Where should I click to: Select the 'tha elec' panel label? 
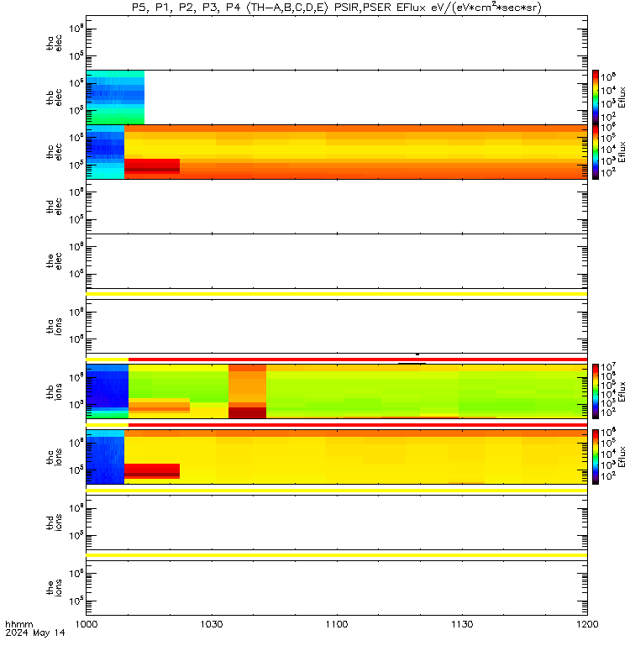point(55,44)
